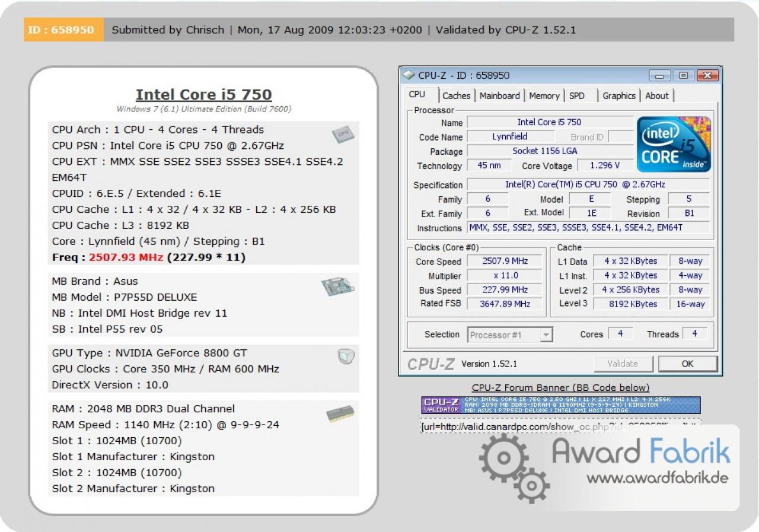This screenshot has height=532, width=759.
Task: Open the Memory tab
Action: [x=544, y=95]
